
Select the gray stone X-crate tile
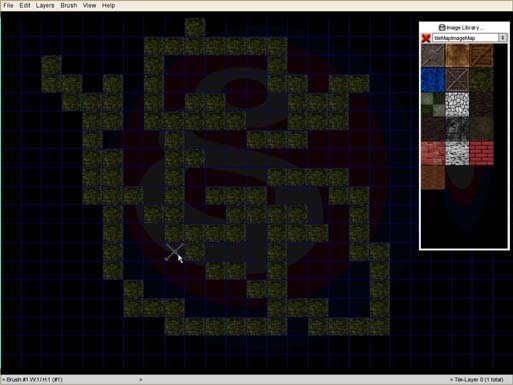point(433,56)
